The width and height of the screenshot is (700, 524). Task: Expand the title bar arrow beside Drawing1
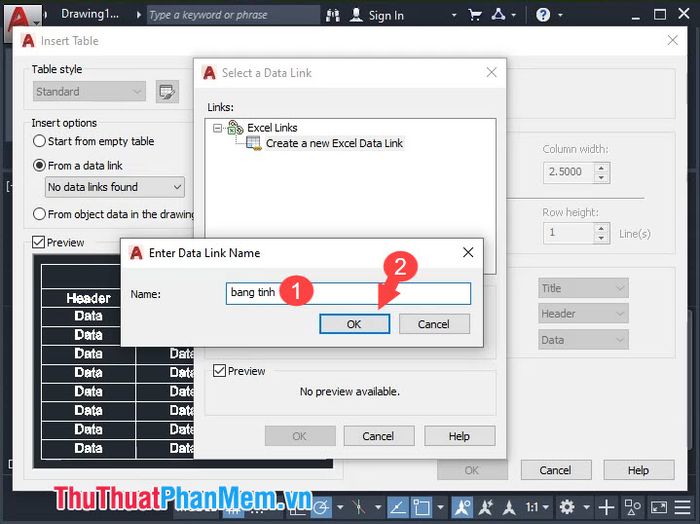tap(139, 15)
